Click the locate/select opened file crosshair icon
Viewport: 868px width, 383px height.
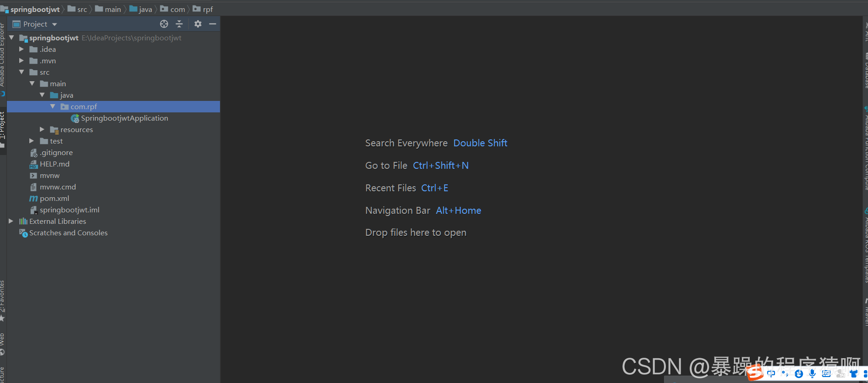click(164, 24)
